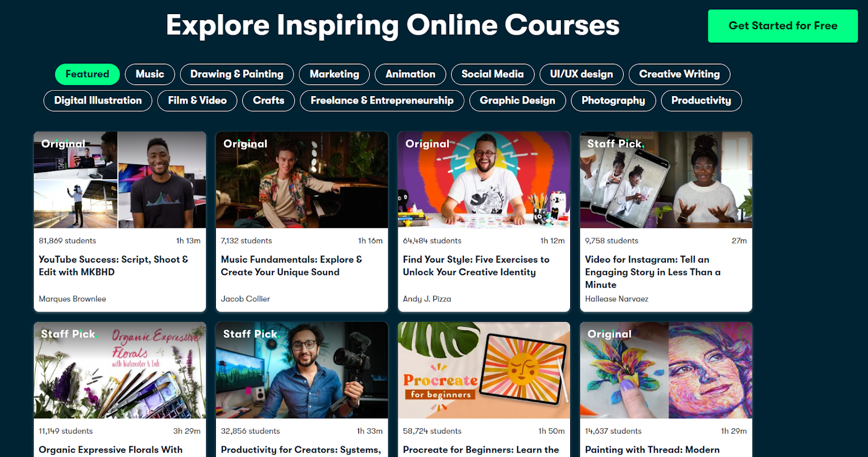The height and width of the screenshot is (457, 868).
Task: Click the Video for Instagram course title
Action: 653,272
